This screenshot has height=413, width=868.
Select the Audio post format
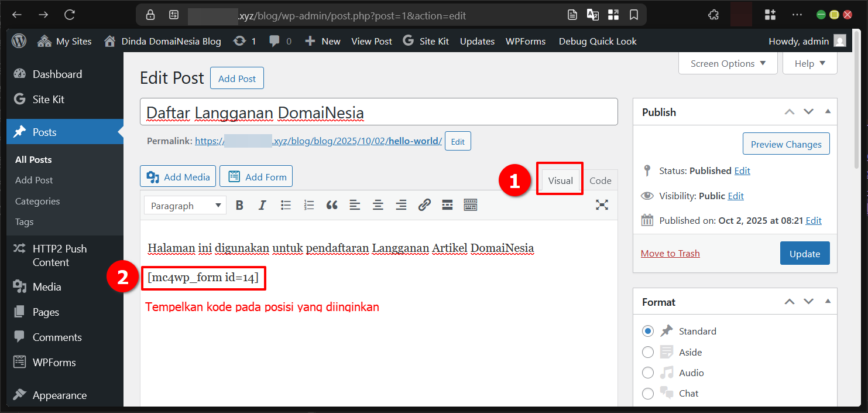coord(648,373)
